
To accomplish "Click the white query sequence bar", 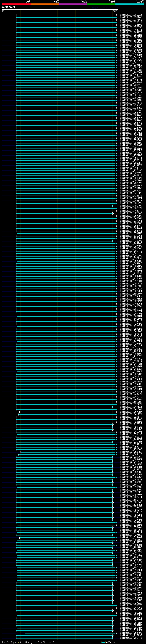I will pos(60,9).
